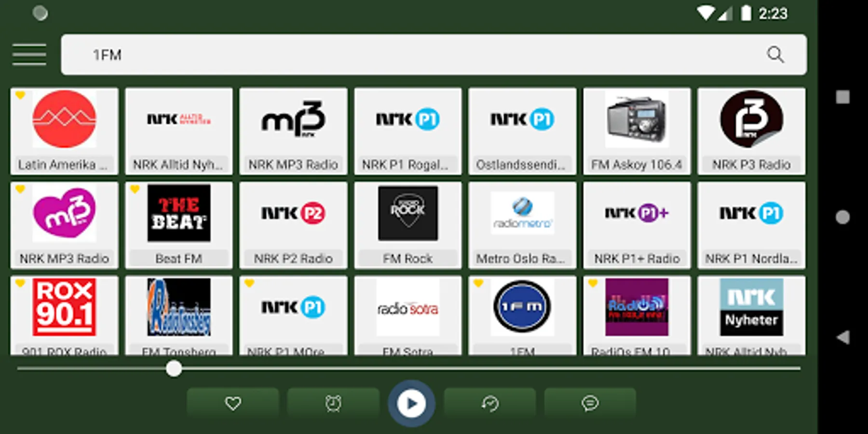Focus the search field containing 1FM
The width and height of the screenshot is (868, 434).
click(434, 54)
